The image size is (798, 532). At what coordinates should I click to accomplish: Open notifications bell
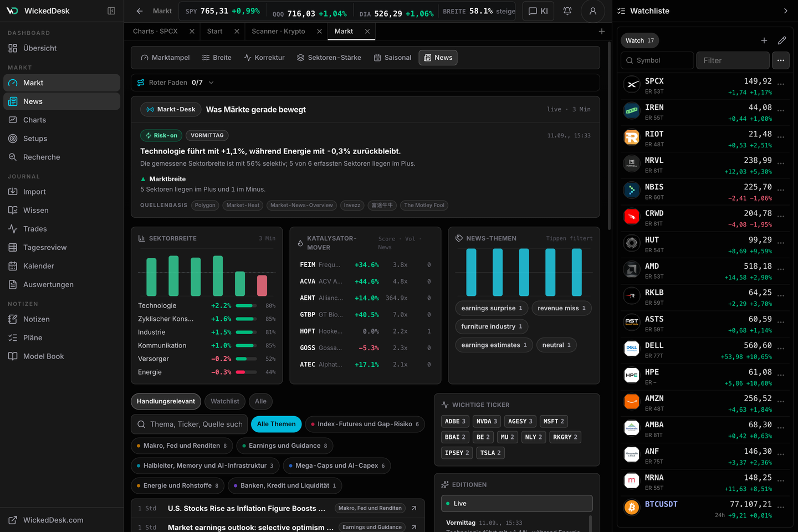(x=567, y=11)
